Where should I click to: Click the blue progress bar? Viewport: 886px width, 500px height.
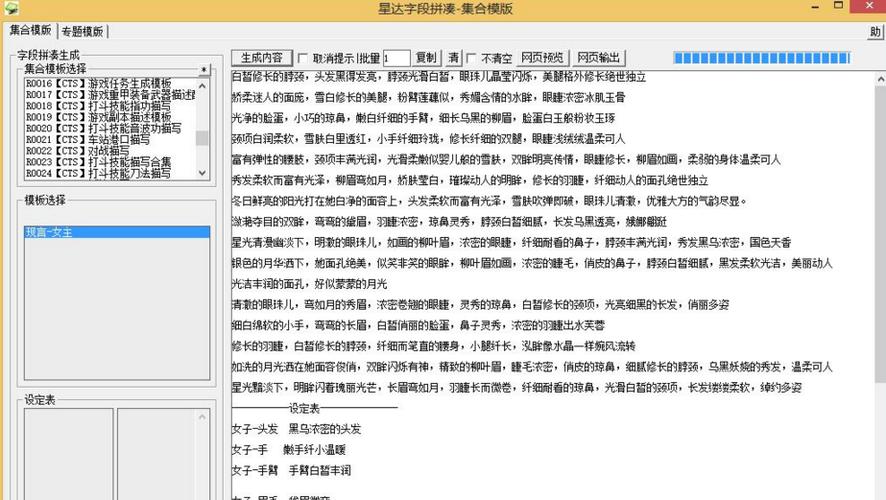pos(762,58)
